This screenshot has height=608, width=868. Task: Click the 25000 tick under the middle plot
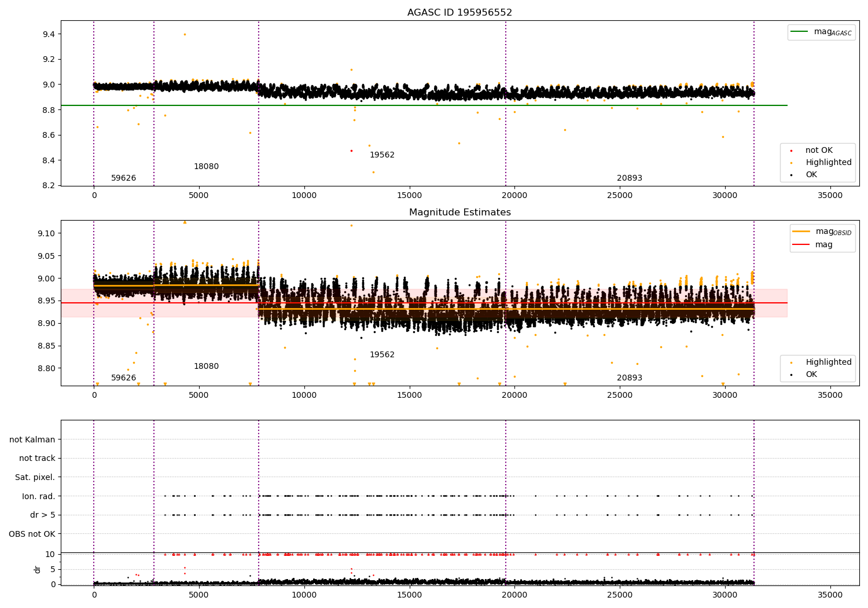click(x=620, y=395)
